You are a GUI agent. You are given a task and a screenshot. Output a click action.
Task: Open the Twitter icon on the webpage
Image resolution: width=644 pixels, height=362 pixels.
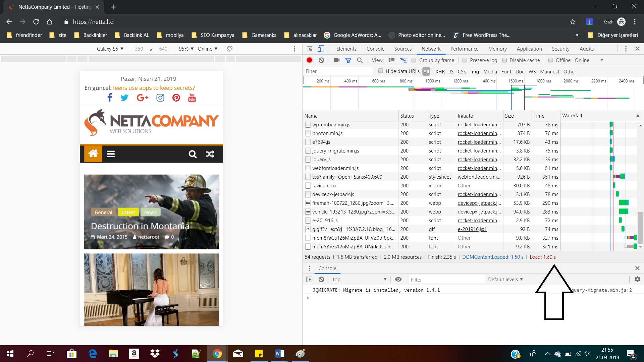(124, 98)
